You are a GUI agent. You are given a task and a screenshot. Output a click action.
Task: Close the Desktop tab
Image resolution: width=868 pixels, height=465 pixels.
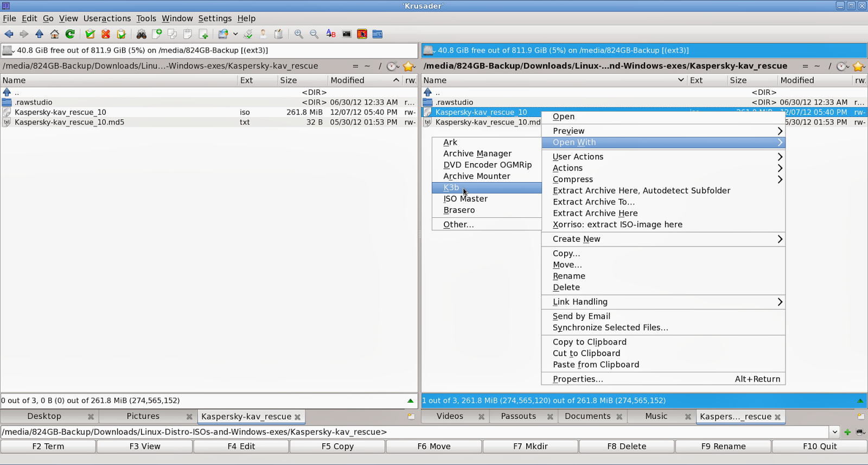[x=91, y=417]
